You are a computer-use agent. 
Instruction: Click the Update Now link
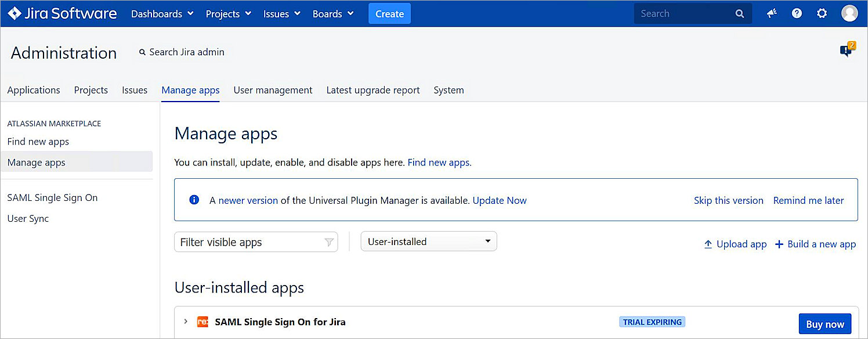[499, 200]
